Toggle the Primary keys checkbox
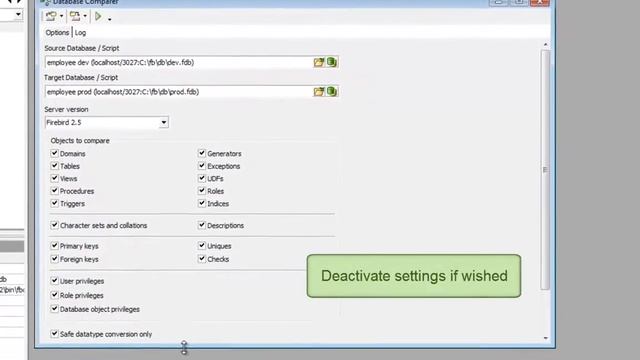This screenshot has width=640, height=360. 54,246
